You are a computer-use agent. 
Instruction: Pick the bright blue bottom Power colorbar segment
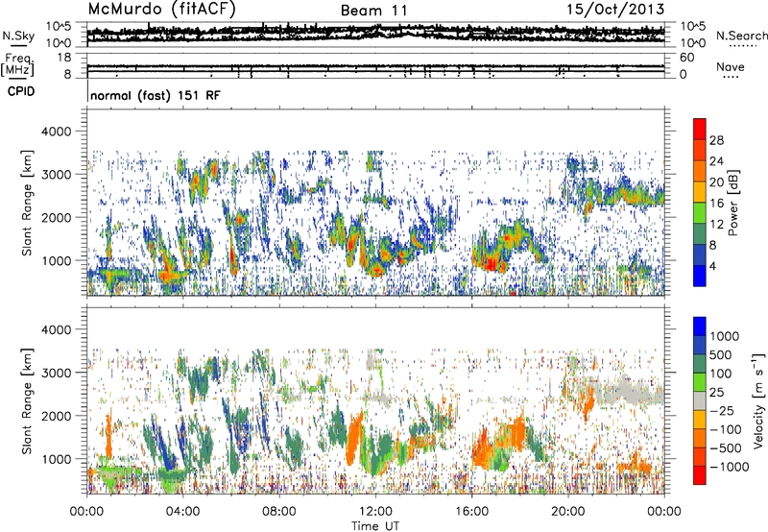click(700, 277)
